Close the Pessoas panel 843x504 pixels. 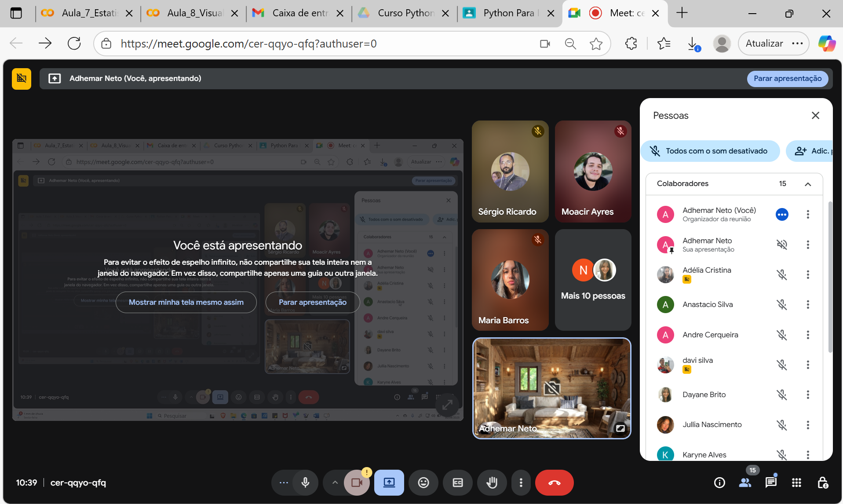(x=816, y=116)
